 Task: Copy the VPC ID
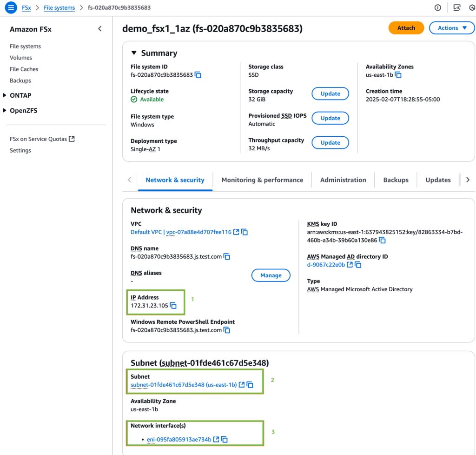point(245,232)
